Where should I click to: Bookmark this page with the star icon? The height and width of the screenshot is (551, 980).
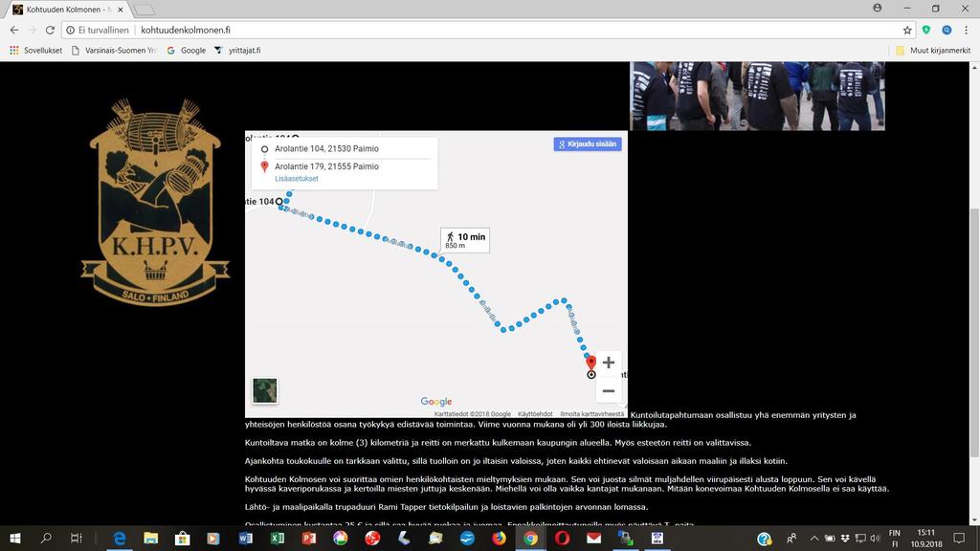[907, 30]
